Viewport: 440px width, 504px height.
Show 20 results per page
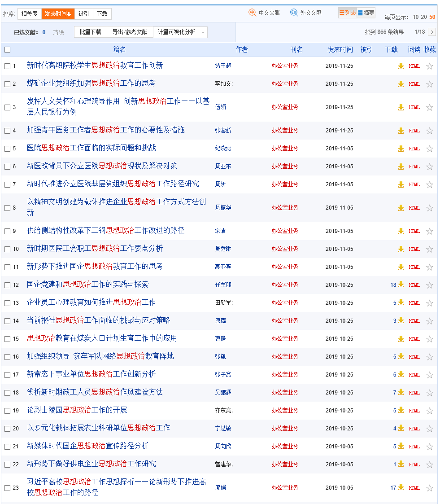click(424, 17)
